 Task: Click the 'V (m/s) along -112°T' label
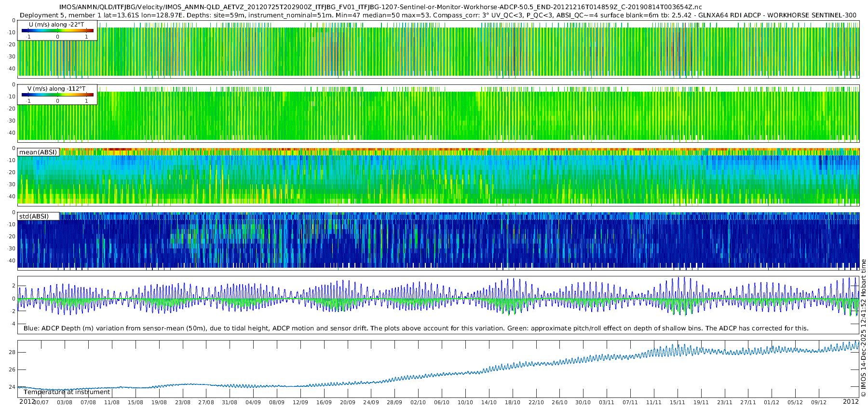56,89
